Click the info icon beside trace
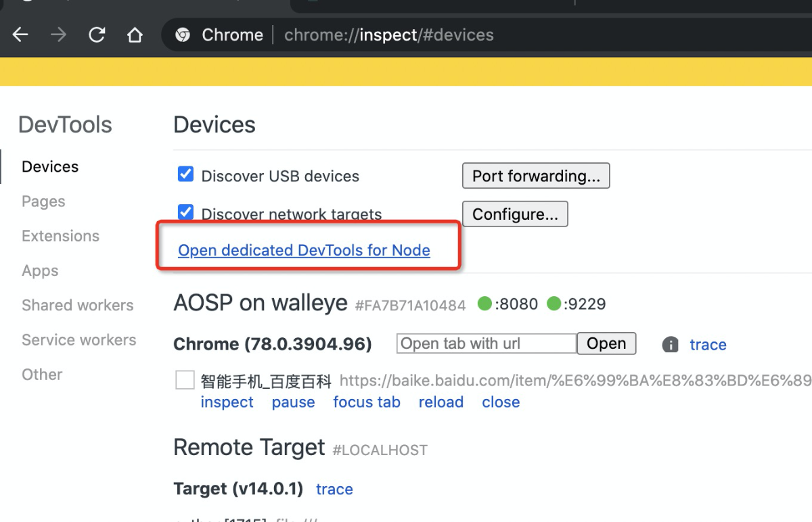Image resolution: width=812 pixels, height=522 pixels. click(x=670, y=345)
